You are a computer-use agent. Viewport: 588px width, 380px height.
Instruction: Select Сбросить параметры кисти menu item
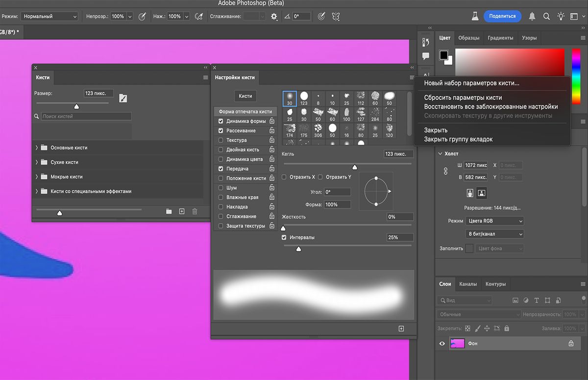(463, 98)
